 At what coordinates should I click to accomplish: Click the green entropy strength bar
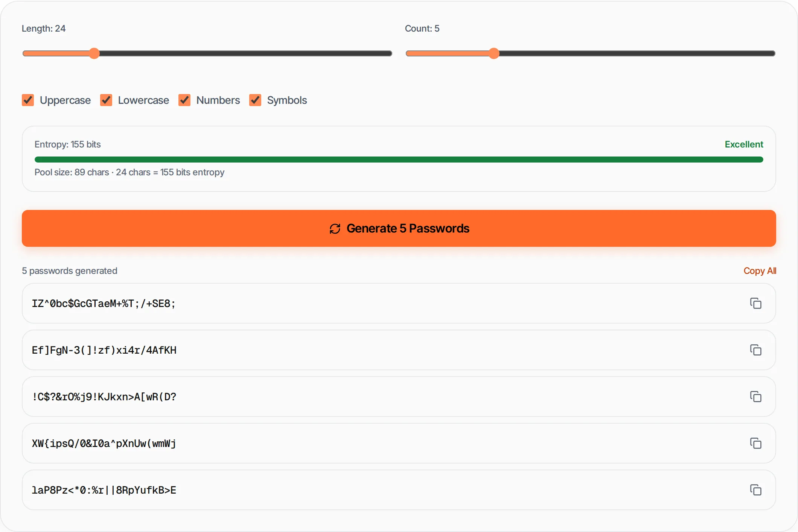tap(399, 160)
